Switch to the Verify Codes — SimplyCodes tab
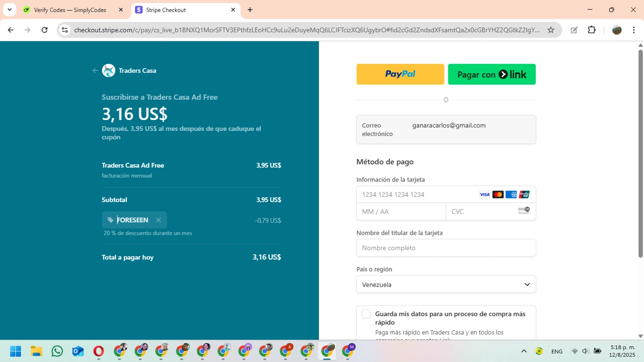Image resolution: width=644 pixels, height=362 pixels. (x=70, y=10)
